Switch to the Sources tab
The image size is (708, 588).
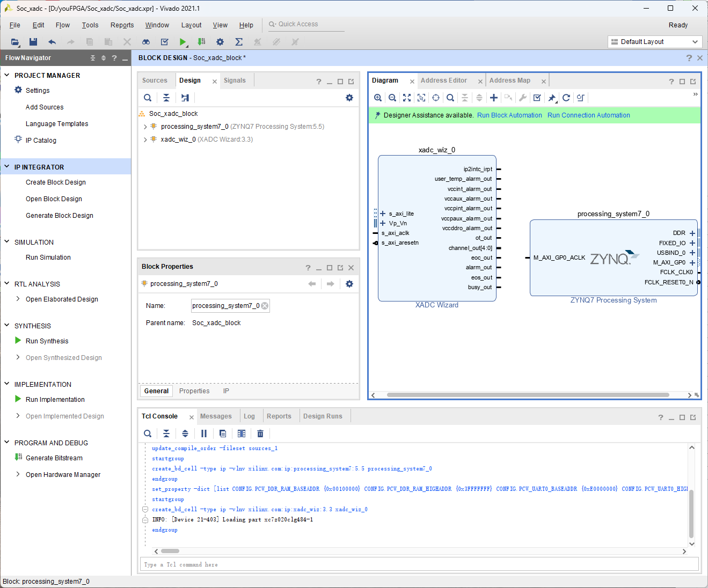155,80
